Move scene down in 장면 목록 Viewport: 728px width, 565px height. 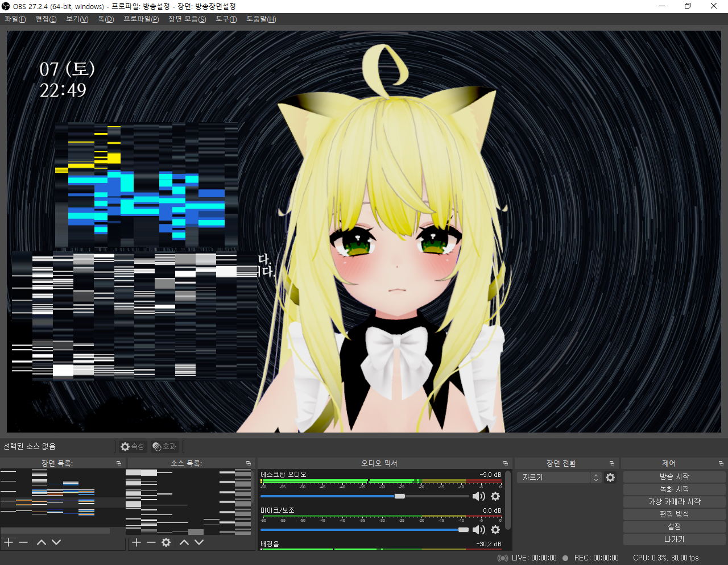click(56, 543)
